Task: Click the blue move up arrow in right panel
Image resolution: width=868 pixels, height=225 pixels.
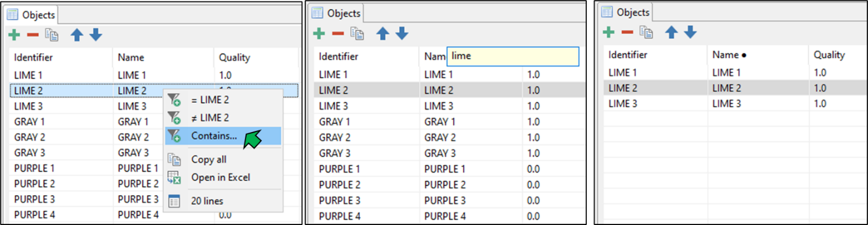Action: click(x=672, y=32)
